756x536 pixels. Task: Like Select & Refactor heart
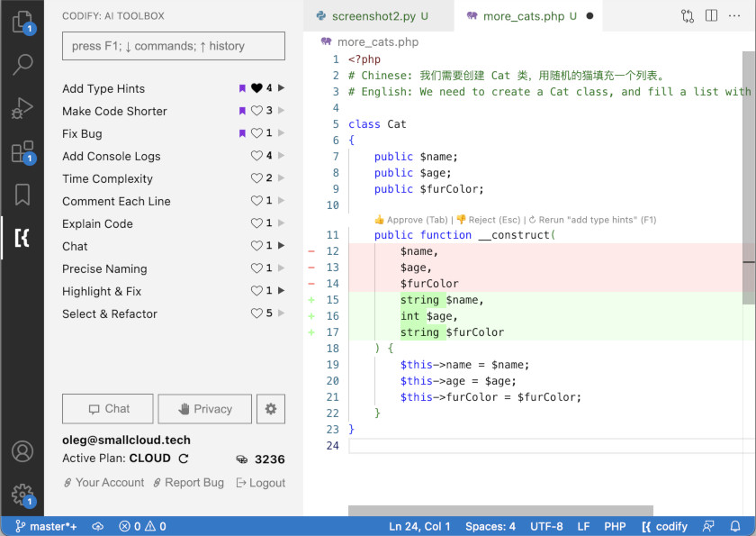(256, 313)
